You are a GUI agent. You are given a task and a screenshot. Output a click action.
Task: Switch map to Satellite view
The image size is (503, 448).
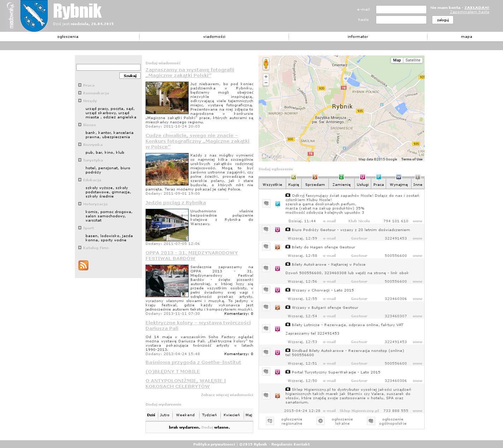pos(413,60)
